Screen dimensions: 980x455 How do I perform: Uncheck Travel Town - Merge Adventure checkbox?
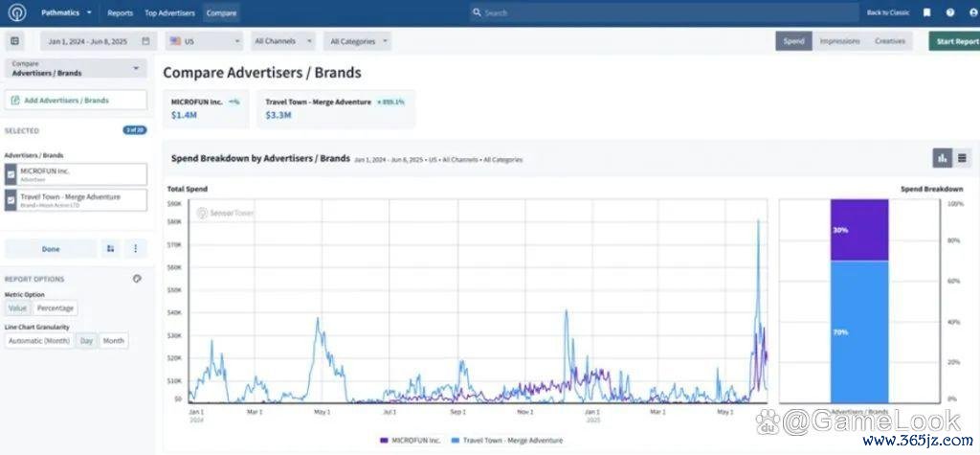(11, 200)
